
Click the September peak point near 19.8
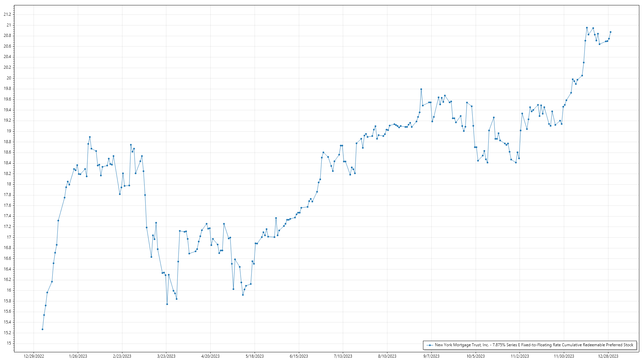pyautogui.click(x=421, y=89)
